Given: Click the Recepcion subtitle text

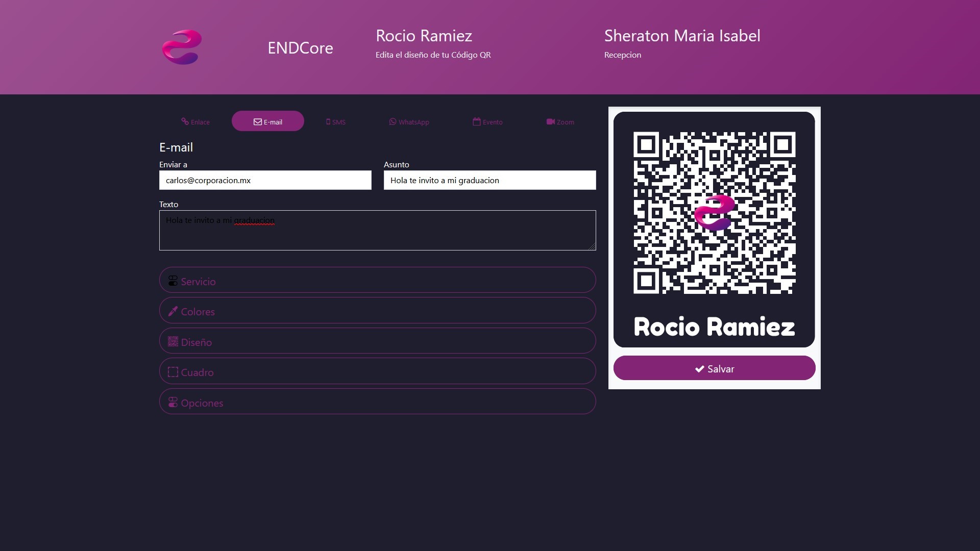Looking at the screenshot, I should coord(623,55).
